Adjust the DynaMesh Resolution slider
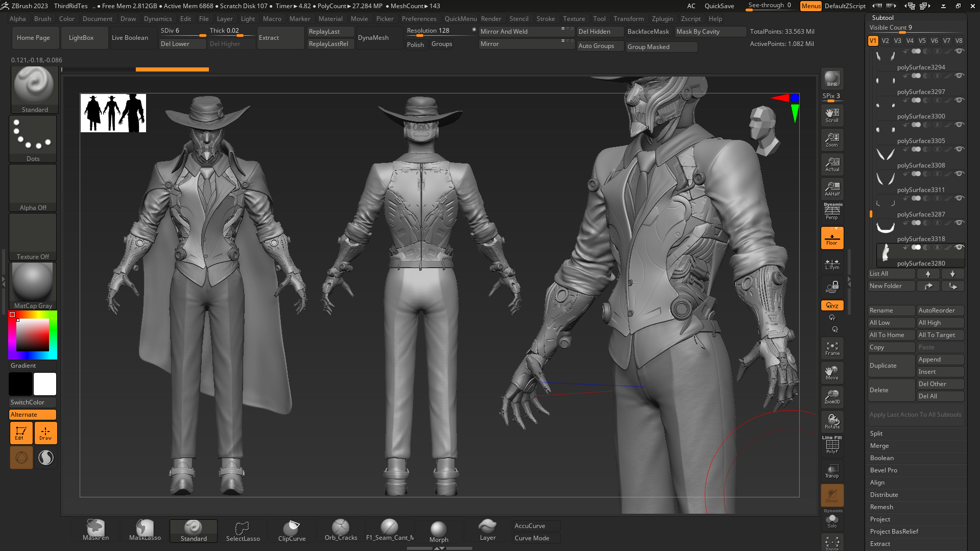Viewport: 980px width, 551px height. pos(440,32)
